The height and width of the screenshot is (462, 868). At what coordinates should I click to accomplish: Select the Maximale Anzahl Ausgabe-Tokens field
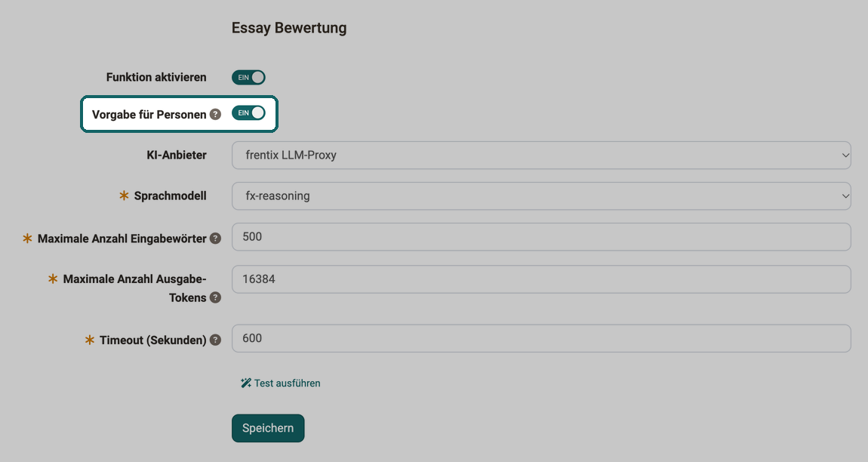[x=541, y=279]
